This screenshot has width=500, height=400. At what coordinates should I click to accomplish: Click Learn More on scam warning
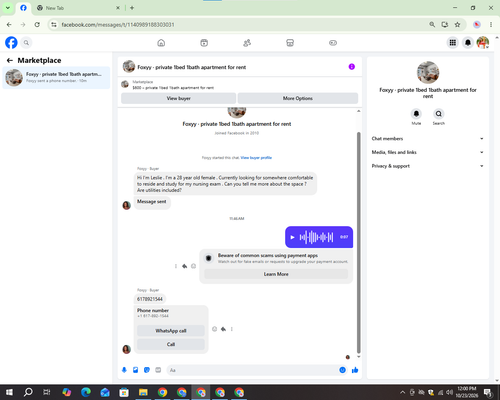tap(276, 274)
